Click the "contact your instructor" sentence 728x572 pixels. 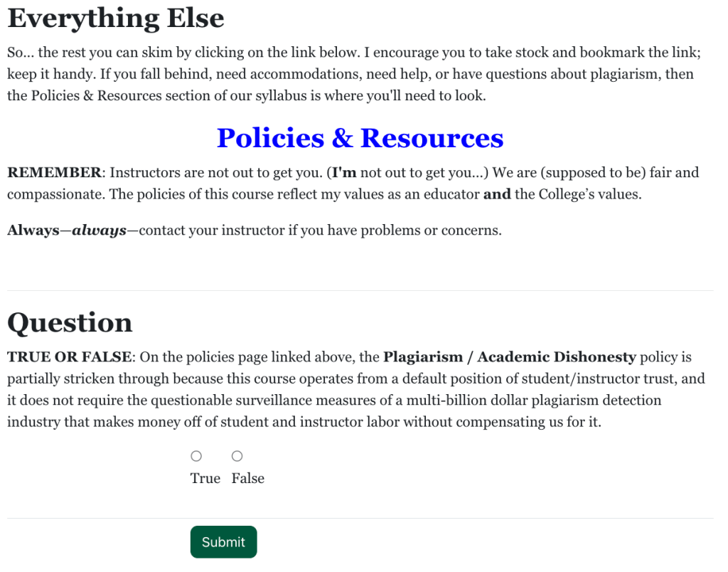point(320,231)
